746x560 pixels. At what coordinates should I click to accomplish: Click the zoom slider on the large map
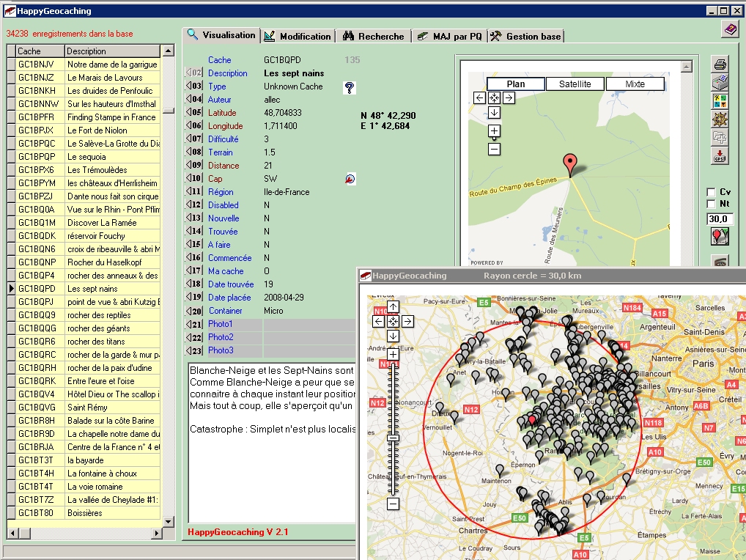[394, 438]
